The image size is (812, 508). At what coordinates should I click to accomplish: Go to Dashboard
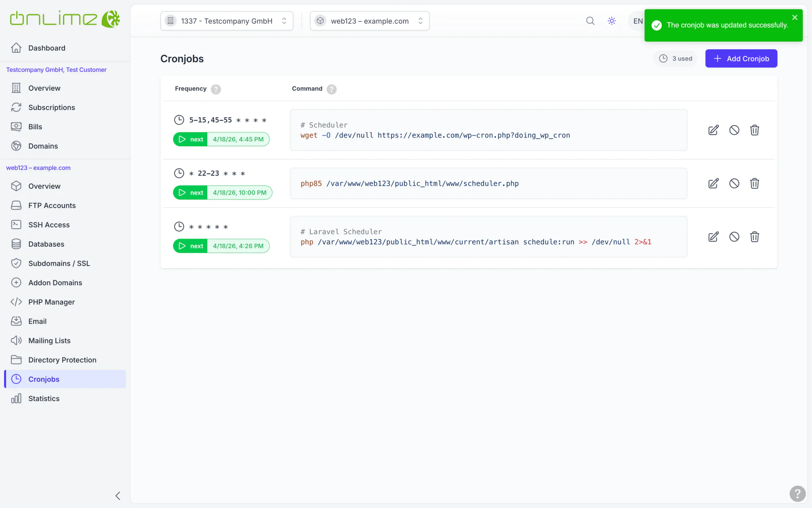tap(65, 48)
